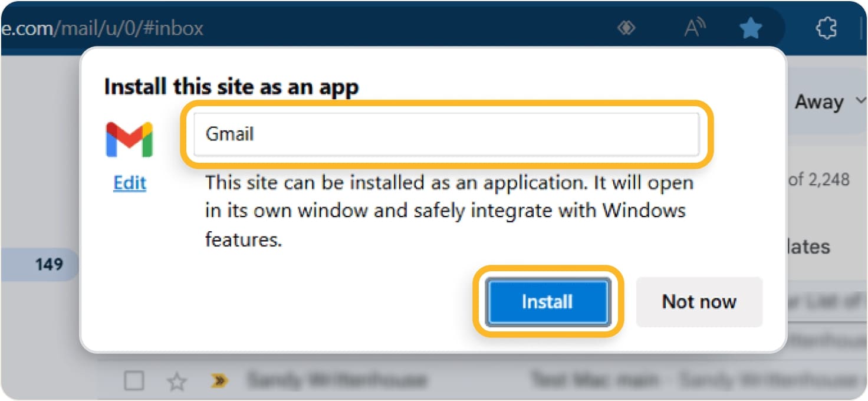Click Install to add Gmail as an app

point(547,301)
